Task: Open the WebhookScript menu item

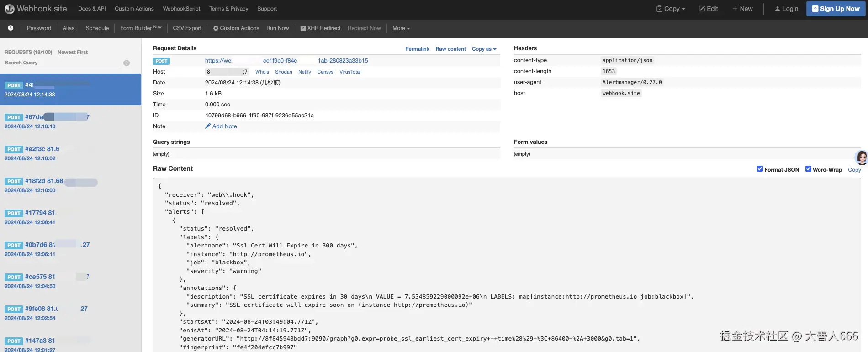Action: click(x=181, y=9)
